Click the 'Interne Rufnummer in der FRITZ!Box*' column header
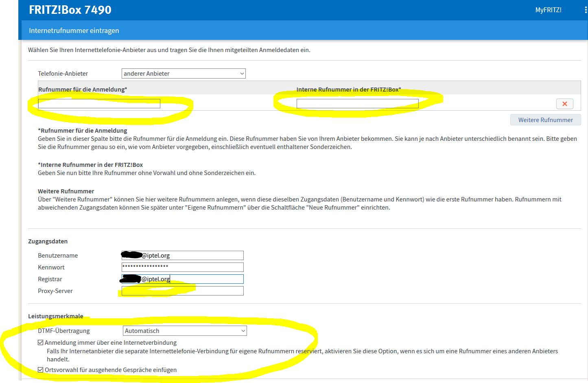This screenshot has height=383, width=588. click(x=349, y=90)
